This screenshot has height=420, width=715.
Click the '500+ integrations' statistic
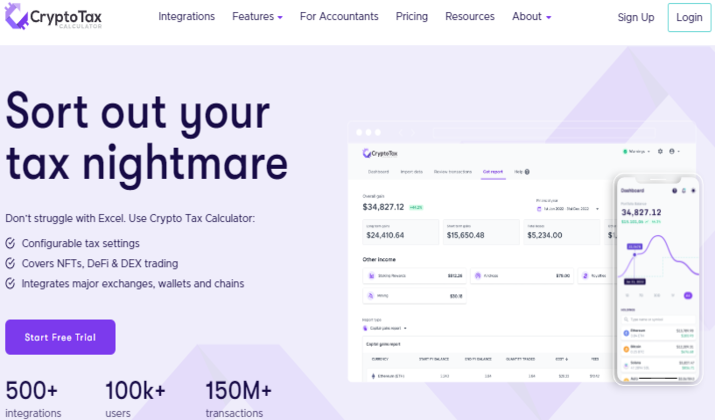coord(33,399)
